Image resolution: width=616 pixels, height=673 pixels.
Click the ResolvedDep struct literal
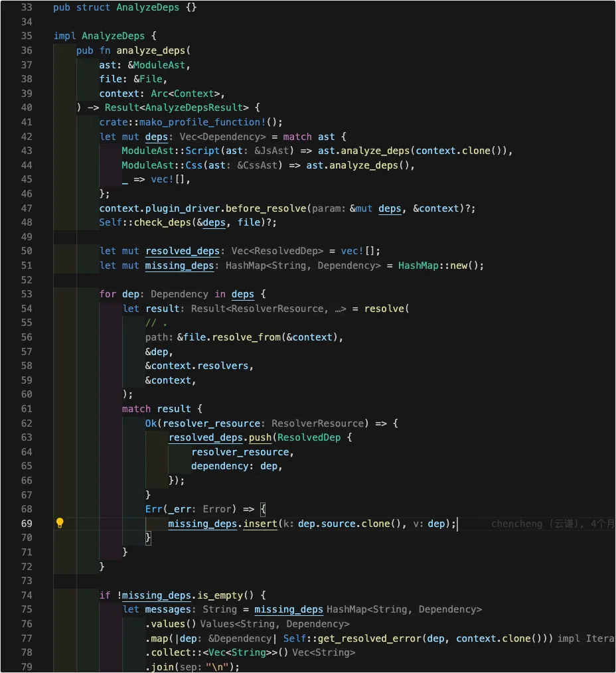[309, 438]
